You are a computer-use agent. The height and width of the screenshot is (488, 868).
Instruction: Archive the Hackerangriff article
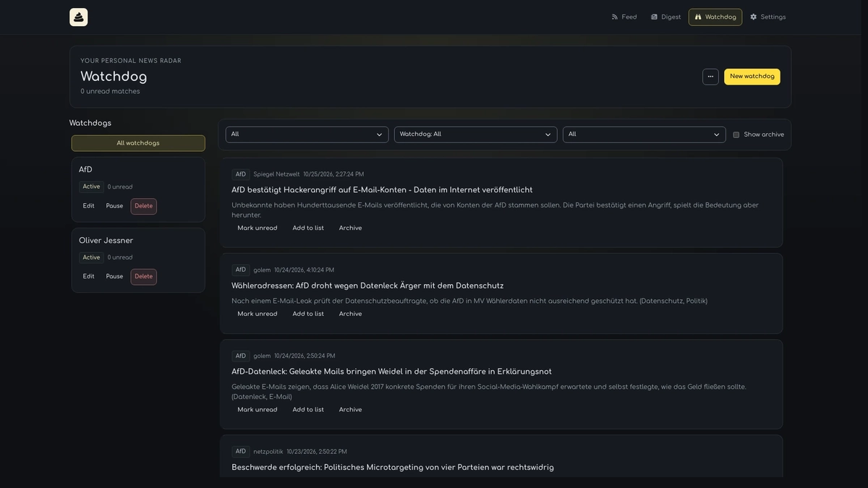click(x=350, y=228)
